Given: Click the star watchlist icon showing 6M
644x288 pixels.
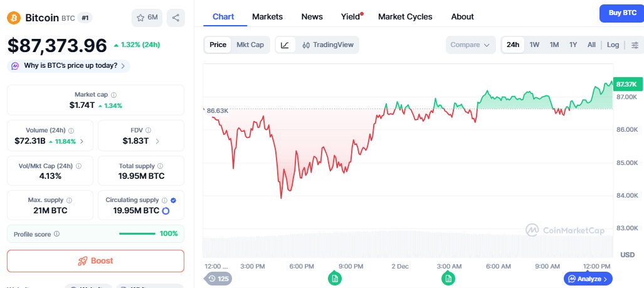Looking at the screenshot, I should pos(147,18).
